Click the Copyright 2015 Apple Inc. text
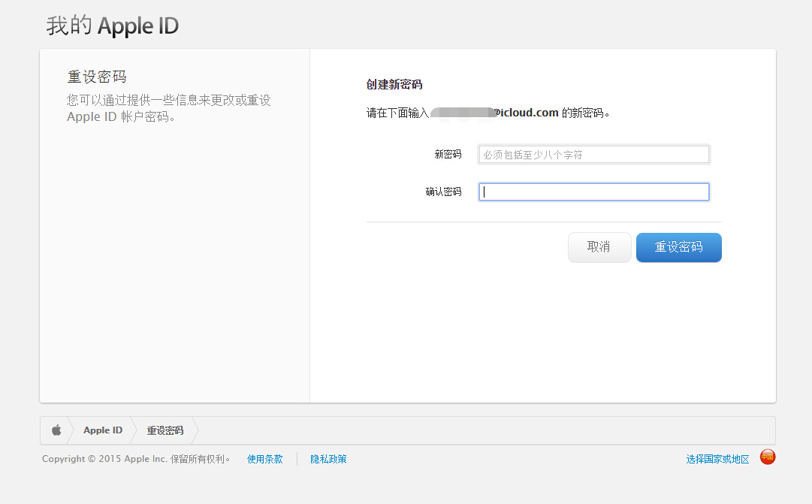 pos(136,459)
